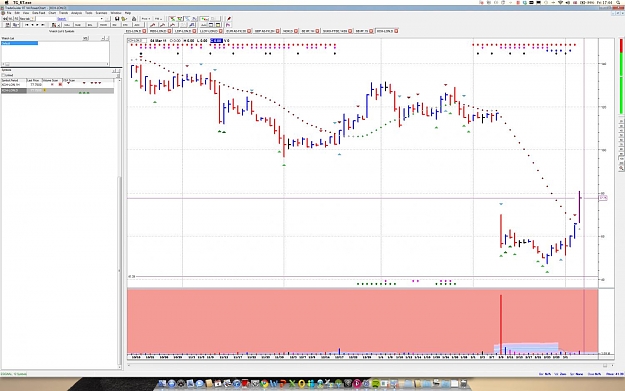Click the Volume Scan column header
Viewport: 625px width, 391px height.
[x=51, y=80]
